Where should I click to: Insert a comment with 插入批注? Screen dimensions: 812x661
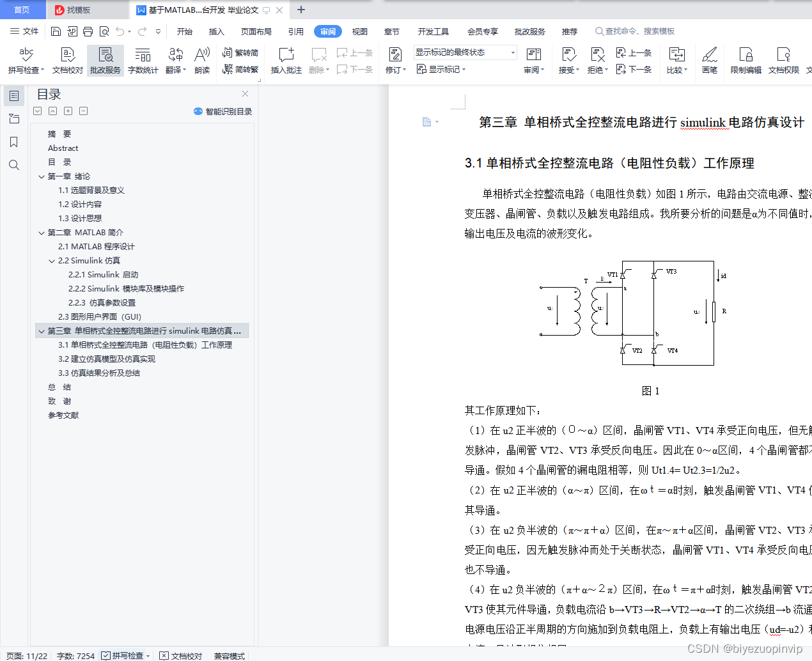coord(285,61)
